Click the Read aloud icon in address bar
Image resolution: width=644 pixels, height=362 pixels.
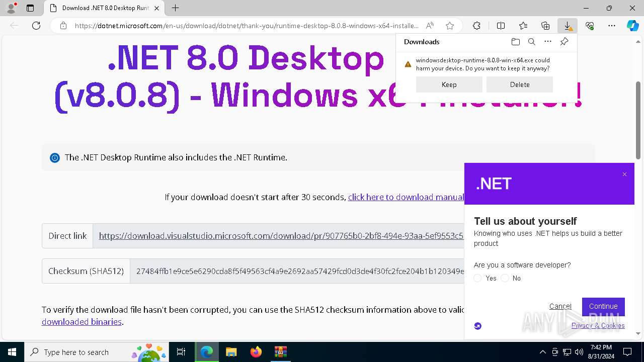(x=430, y=26)
